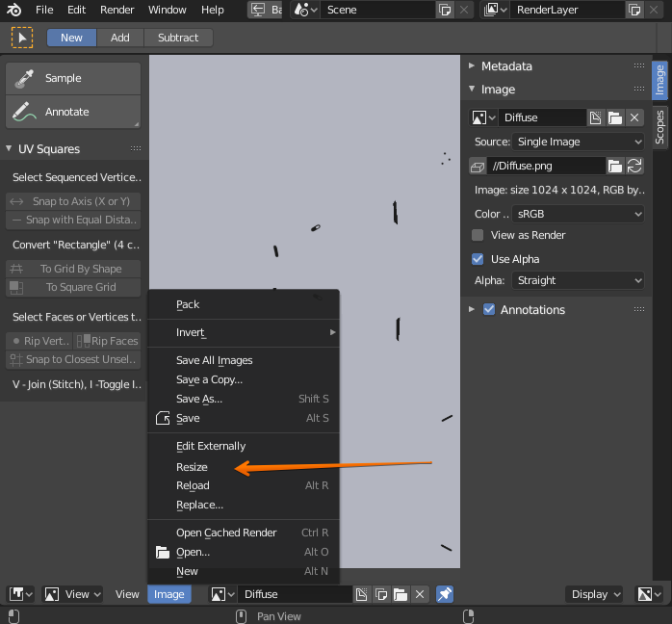Open the Render menu
This screenshot has width=672, height=624.
117,10
